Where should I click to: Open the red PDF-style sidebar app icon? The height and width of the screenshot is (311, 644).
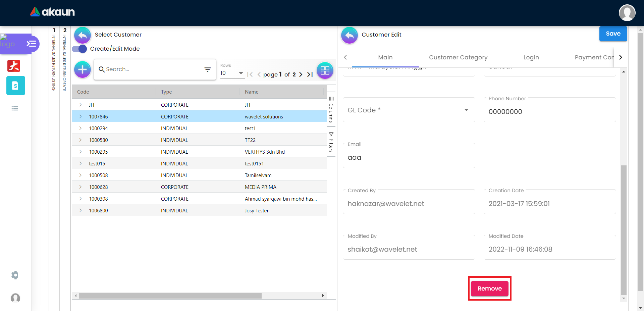14,66
